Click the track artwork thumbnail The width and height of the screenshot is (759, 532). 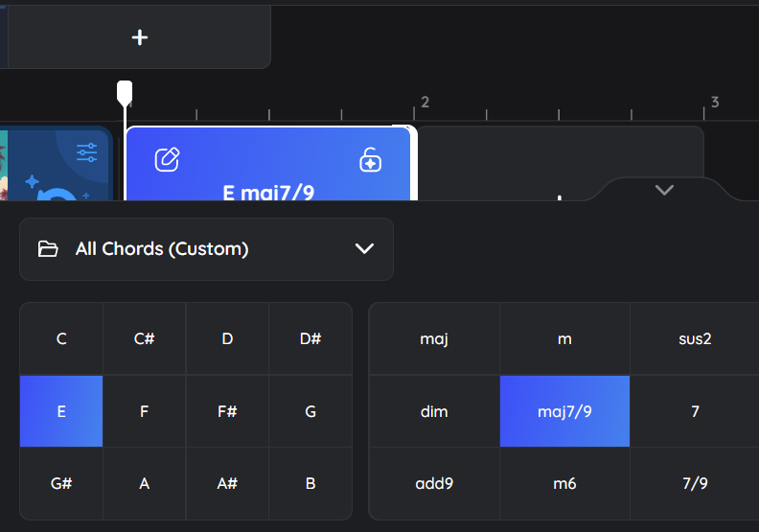(x=56, y=164)
